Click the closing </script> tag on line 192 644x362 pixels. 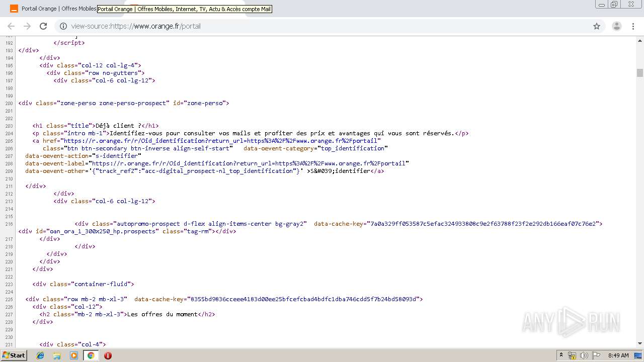pos(69,43)
